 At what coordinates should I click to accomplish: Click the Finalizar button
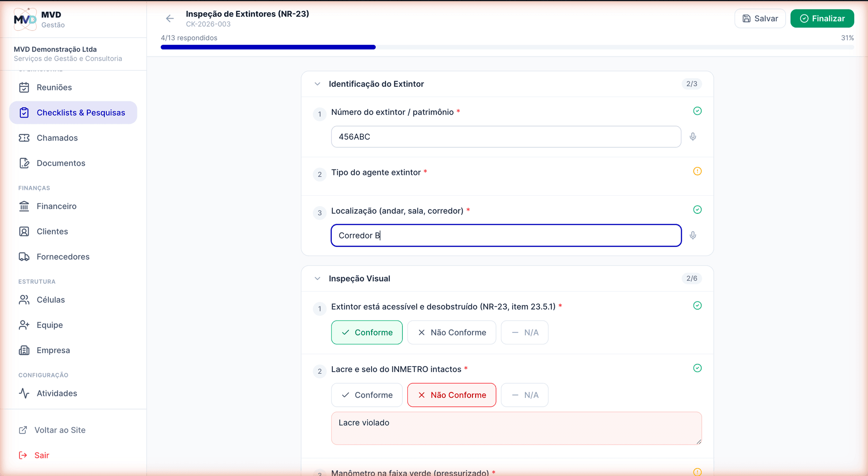(822, 19)
